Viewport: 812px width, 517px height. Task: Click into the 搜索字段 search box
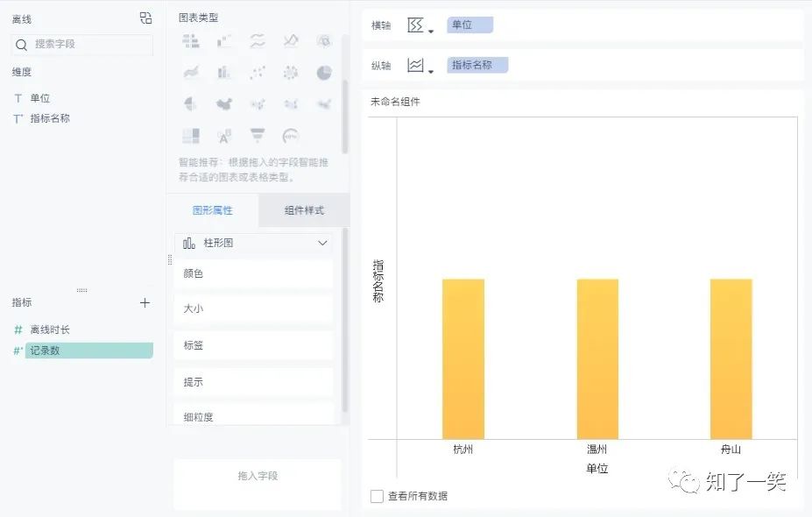[x=82, y=45]
